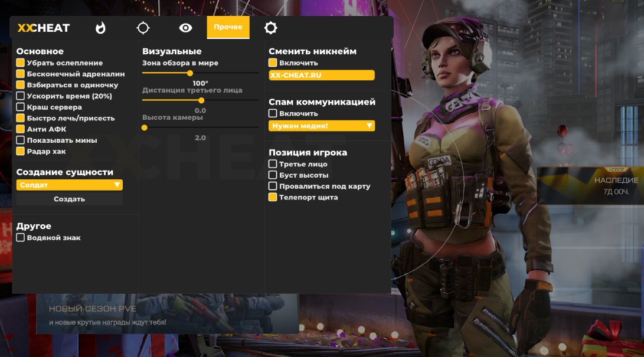
Task: Enable Ускорить время (20%) checkbox
Action: point(20,96)
